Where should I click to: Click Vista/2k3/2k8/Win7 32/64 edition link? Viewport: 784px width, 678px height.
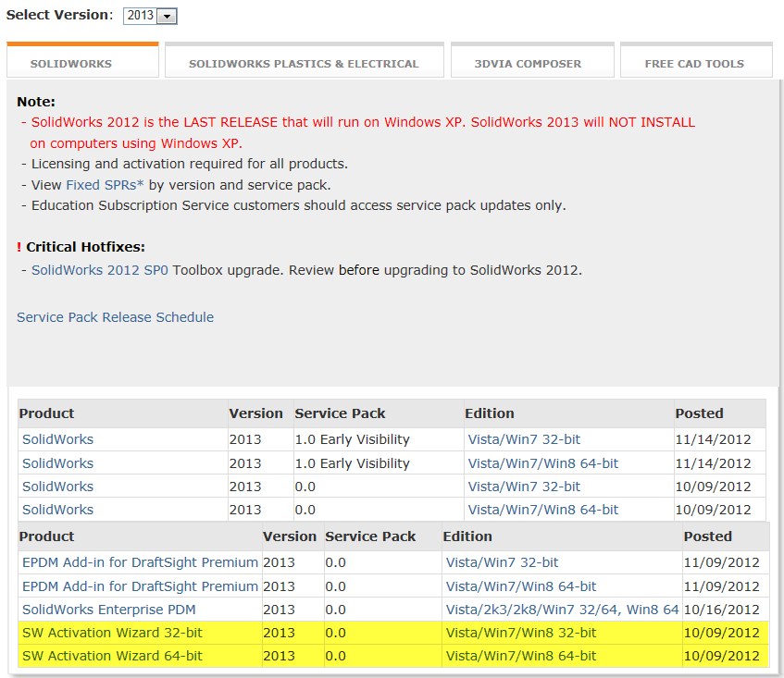(x=562, y=610)
